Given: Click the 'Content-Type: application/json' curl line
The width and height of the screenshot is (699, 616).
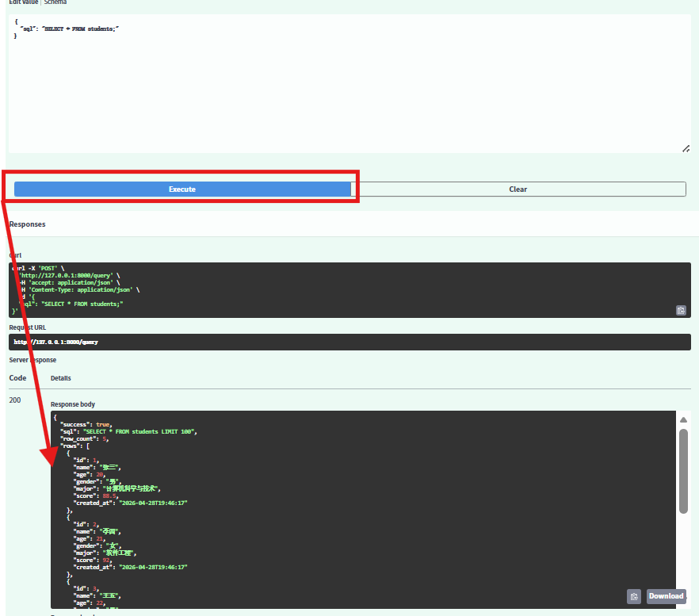Looking at the screenshot, I should coord(80,290).
